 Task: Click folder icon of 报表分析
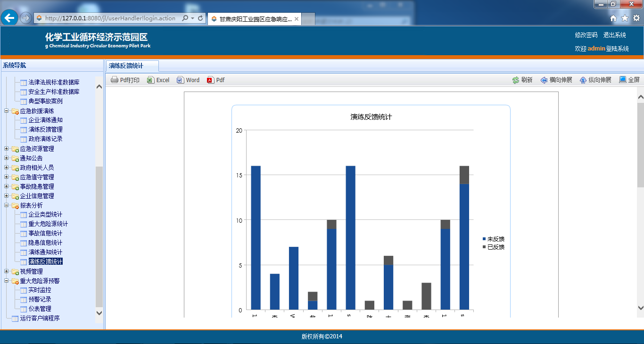tap(15, 205)
